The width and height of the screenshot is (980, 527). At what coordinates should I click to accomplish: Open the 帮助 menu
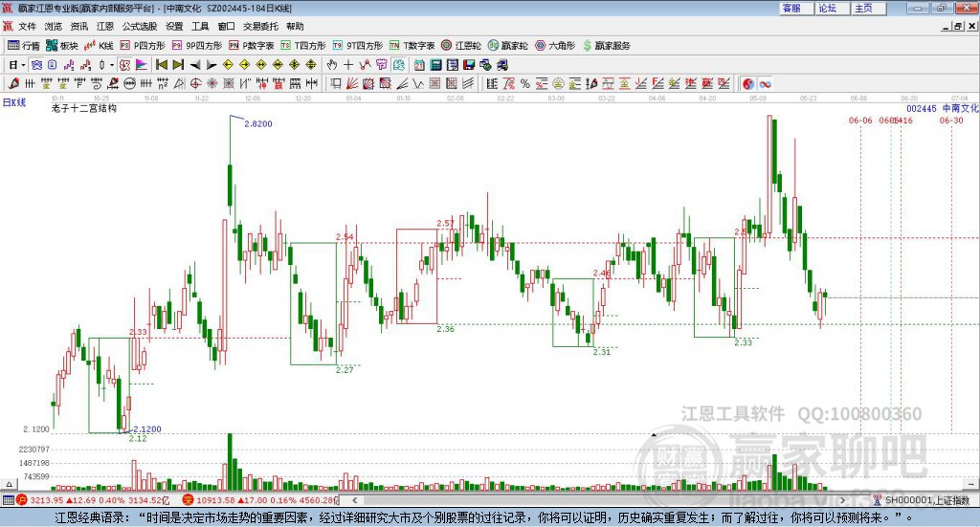pos(295,26)
